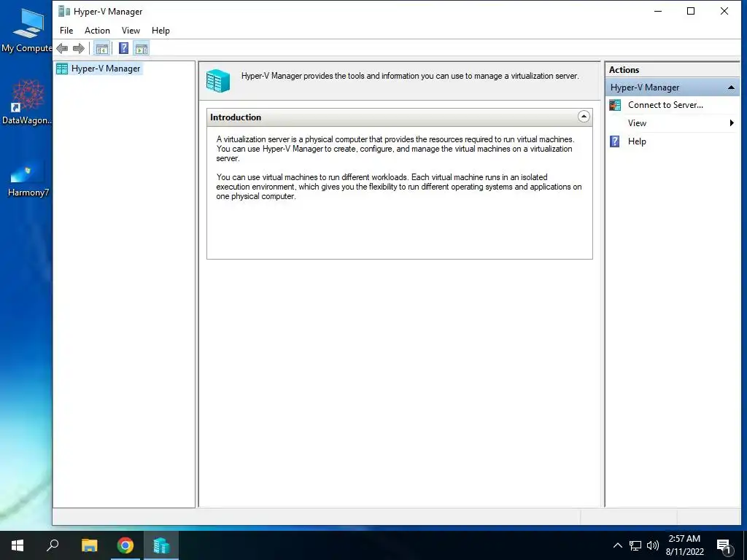Click the Forward arrow in toolbar

pos(79,48)
